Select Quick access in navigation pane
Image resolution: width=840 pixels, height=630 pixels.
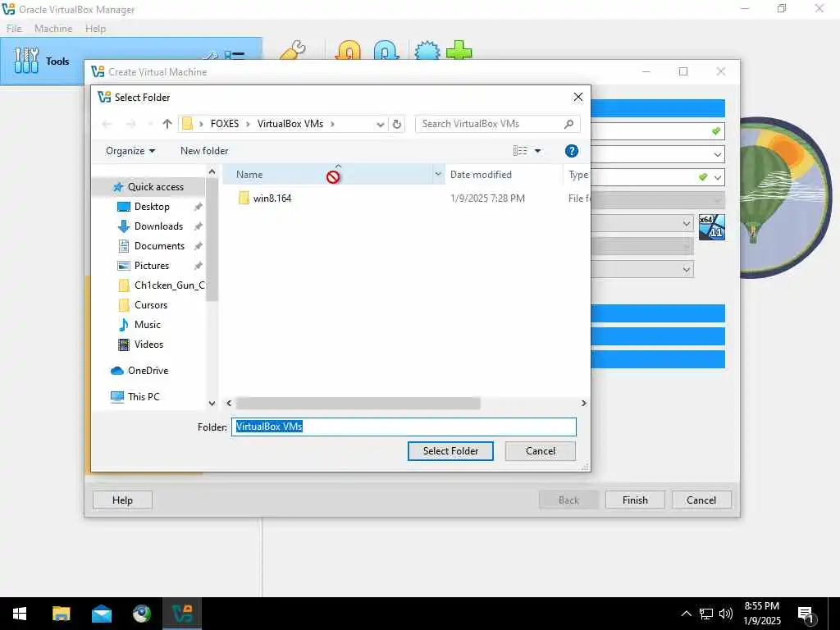click(155, 187)
